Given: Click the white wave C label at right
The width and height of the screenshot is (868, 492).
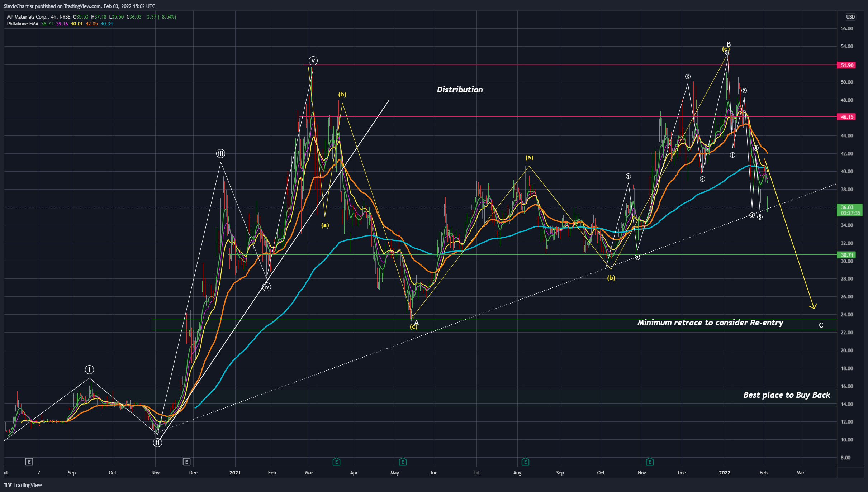Looking at the screenshot, I should click(821, 325).
